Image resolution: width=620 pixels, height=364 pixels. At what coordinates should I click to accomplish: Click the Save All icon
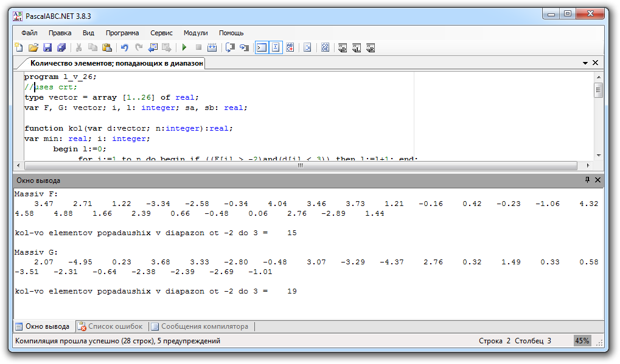(61, 47)
